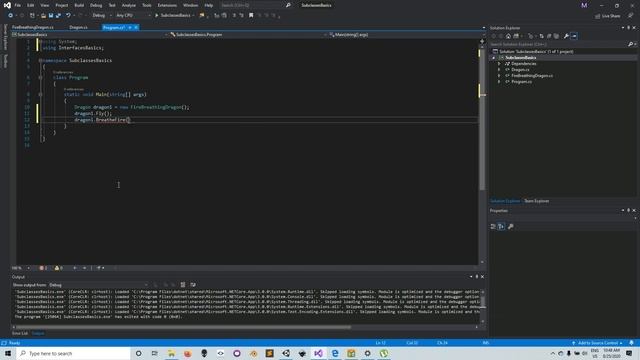
Task: Click the Save All toolbar icon
Action: pos(58,16)
